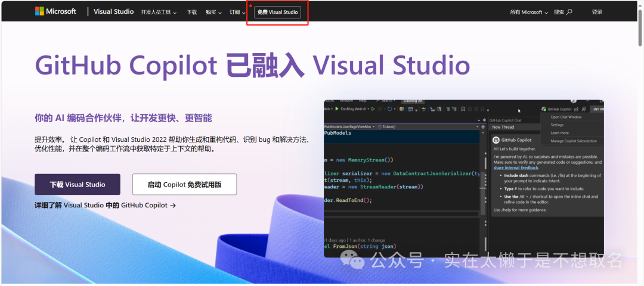
Task: Click the GitHub Copilot 已融入 Visual Studio heading
Action: tap(252, 65)
